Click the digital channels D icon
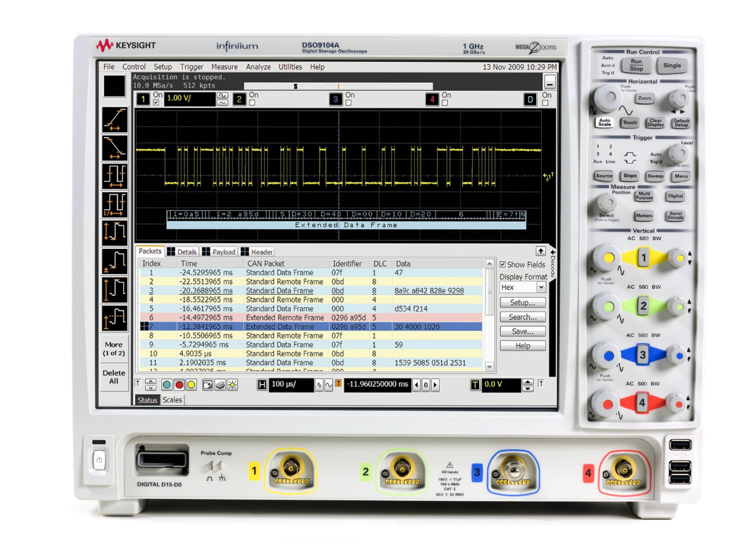This screenshot has height=544, width=756. click(530, 99)
